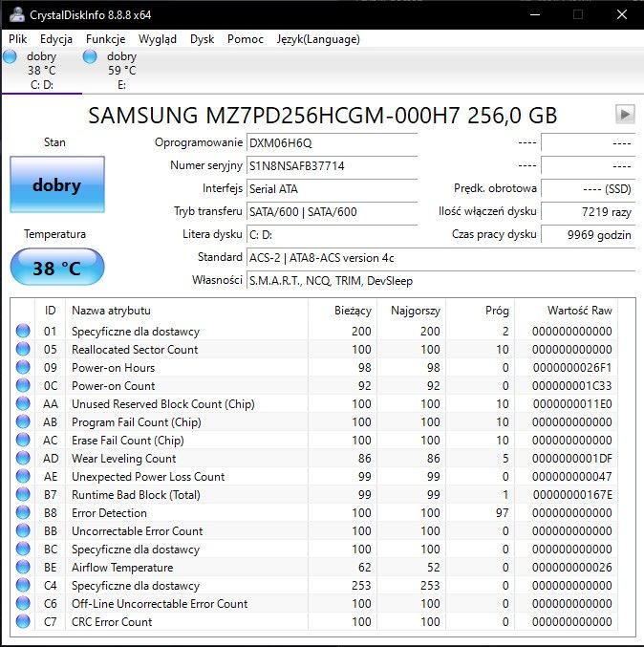This screenshot has height=647, width=644.
Task: Open the Edycja menu
Action: (56, 39)
